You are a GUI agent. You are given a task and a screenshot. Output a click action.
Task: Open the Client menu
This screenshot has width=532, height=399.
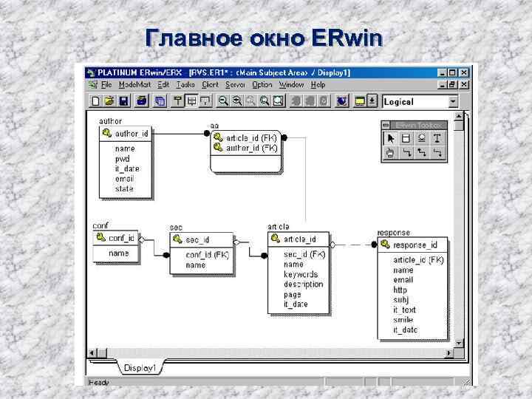coord(210,85)
